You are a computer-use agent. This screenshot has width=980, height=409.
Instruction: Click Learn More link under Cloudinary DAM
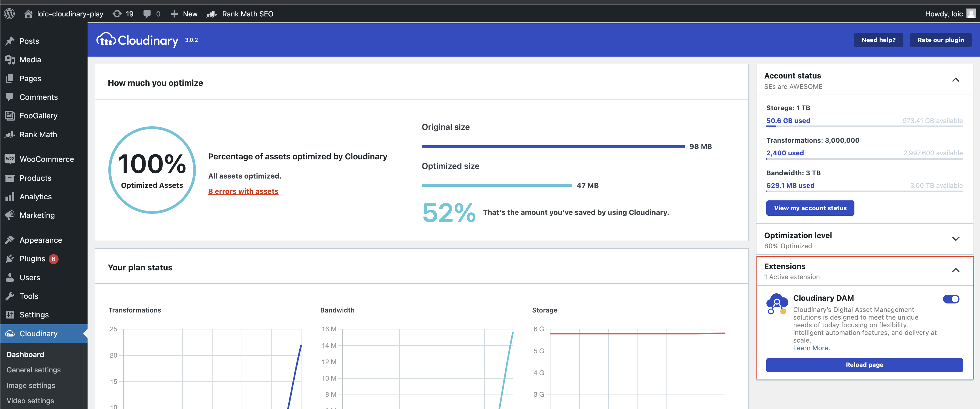810,348
